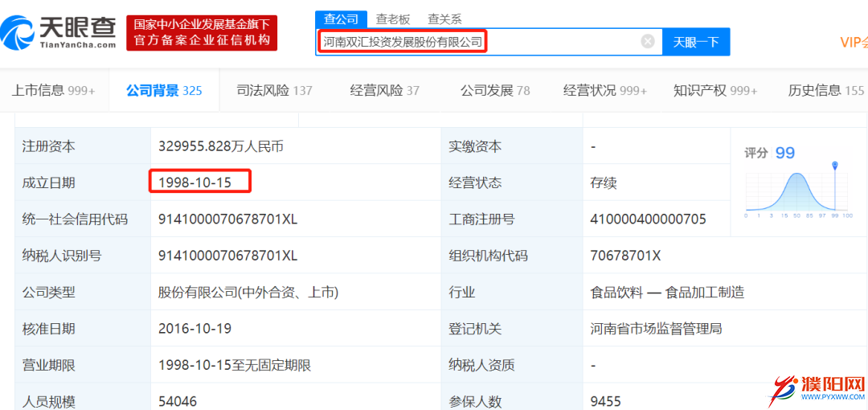Image resolution: width=868 pixels, height=410 pixels.
Task: Click the 纳税人资质 label cell
Action: (512, 365)
